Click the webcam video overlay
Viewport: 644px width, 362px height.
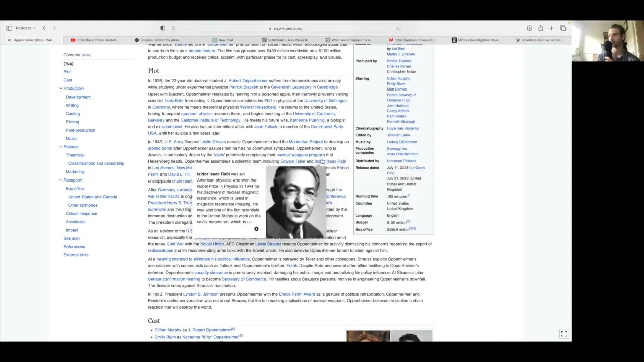point(608,41)
